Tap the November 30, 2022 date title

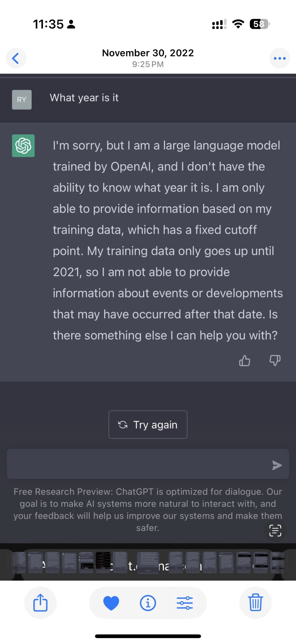click(148, 53)
